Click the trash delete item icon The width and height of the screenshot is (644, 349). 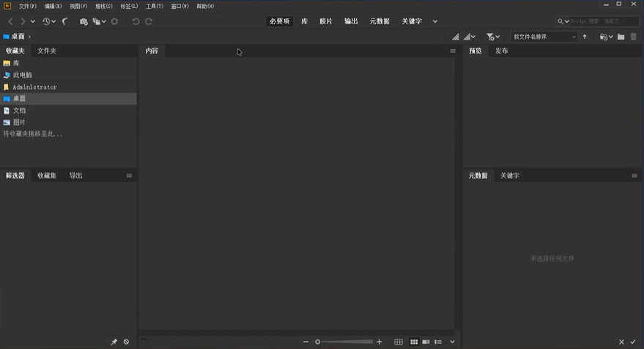[x=634, y=37]
